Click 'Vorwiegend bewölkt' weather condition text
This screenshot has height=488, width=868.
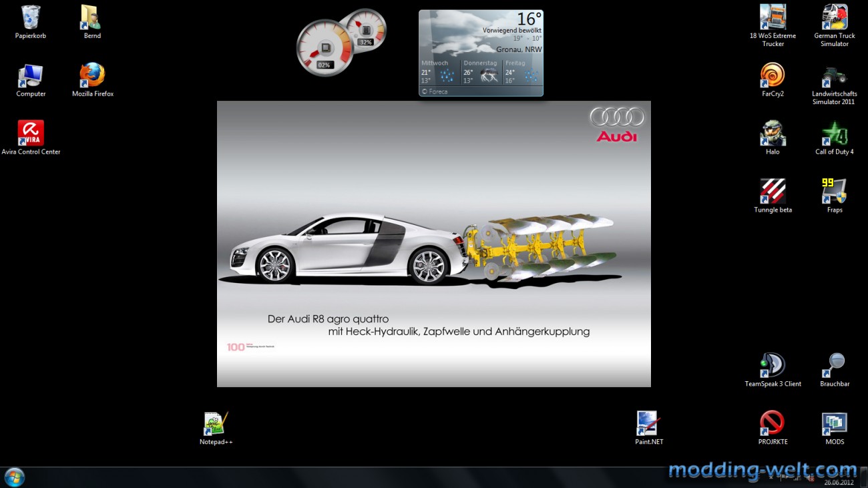coord(512,31)
